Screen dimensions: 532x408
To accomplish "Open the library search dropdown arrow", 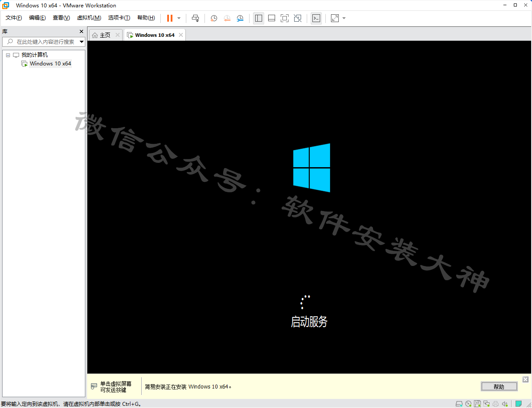I will [x=82, y=42].
